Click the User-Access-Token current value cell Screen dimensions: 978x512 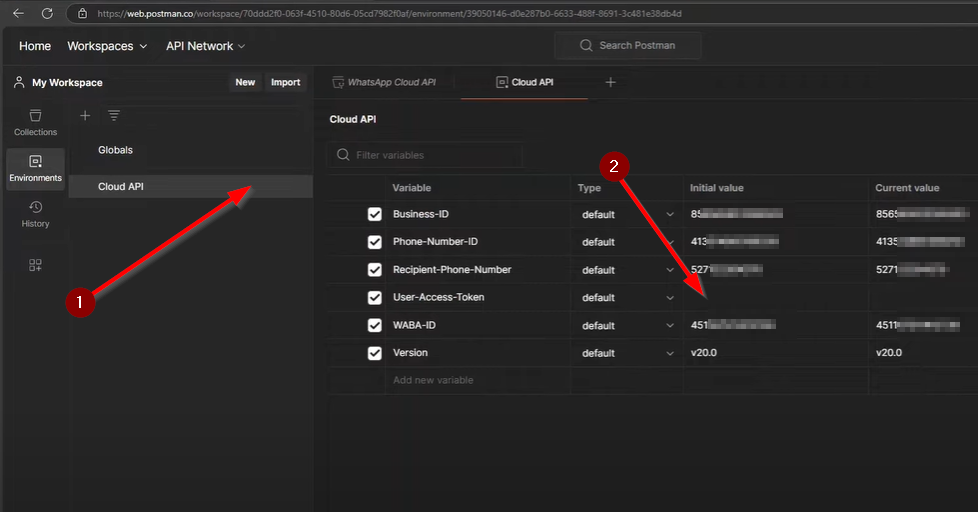click(924, 297)
